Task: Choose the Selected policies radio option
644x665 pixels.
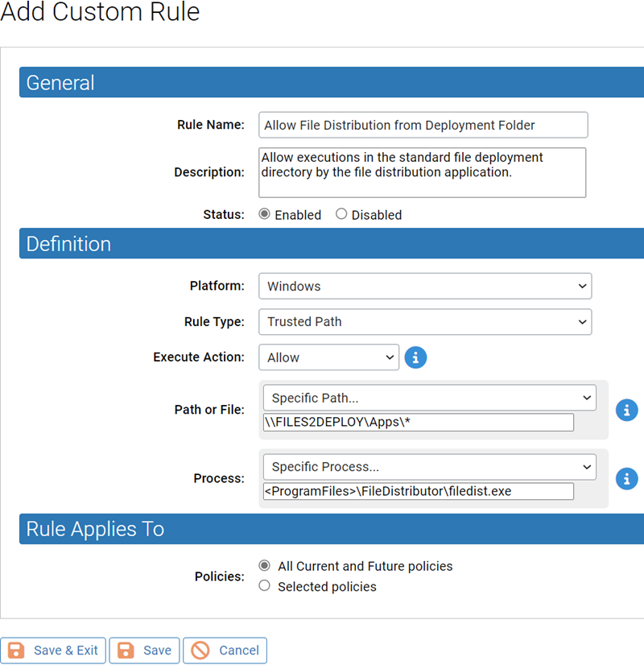Action: click(264, 587)
